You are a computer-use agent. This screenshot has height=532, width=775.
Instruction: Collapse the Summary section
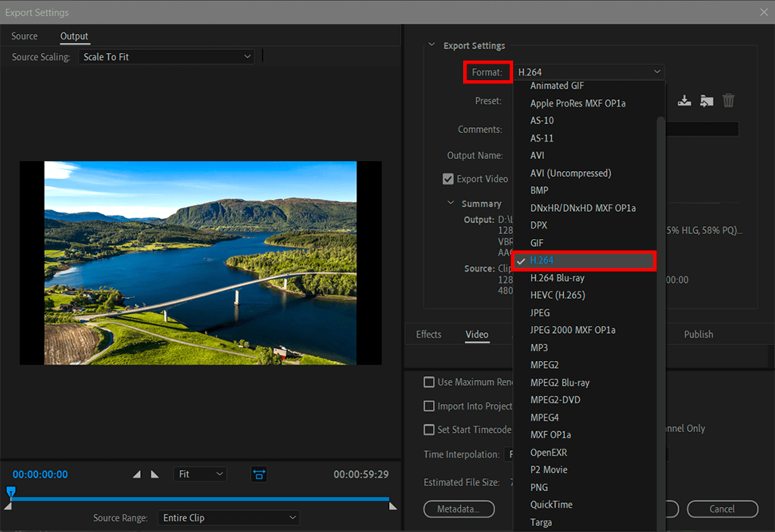(452, 204)
